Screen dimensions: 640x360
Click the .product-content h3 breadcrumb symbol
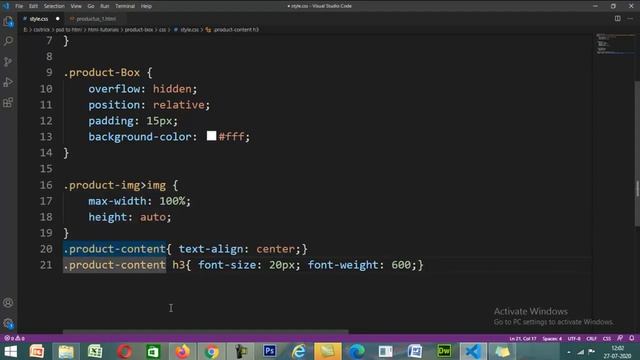coord(236,30)
